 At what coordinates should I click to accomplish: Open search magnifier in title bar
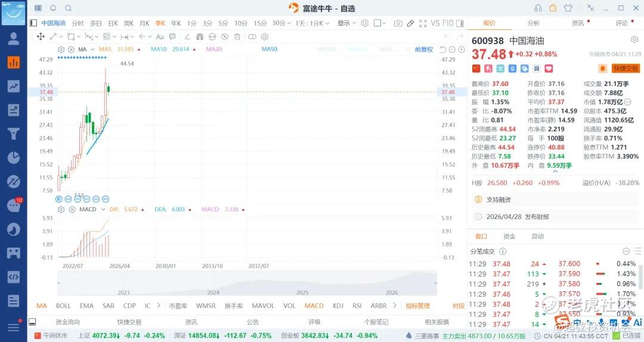(68, 8)
